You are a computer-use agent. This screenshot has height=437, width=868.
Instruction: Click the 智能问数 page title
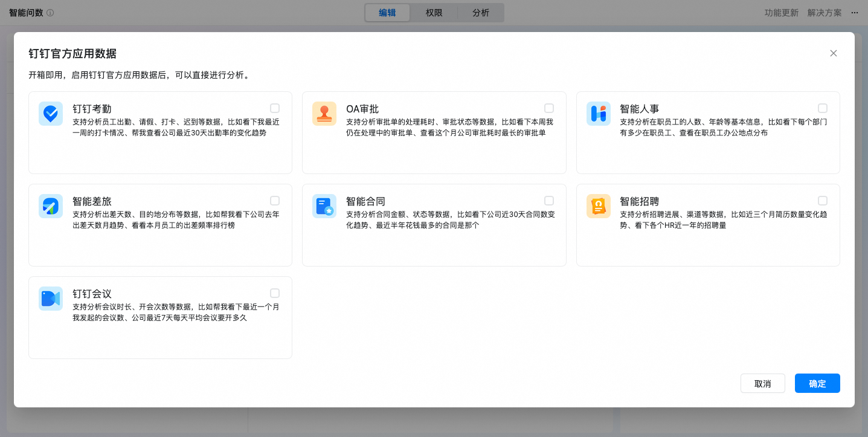pyautogui.click(x=26, y=13)
